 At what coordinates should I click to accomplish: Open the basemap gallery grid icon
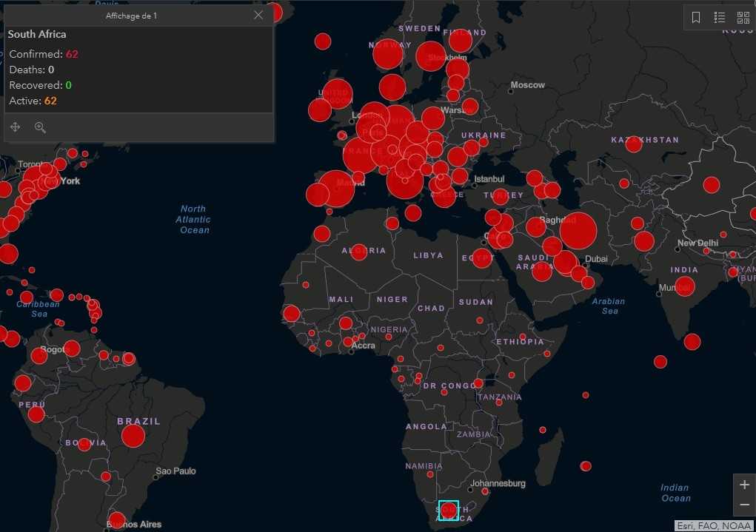tap(743, 18)
